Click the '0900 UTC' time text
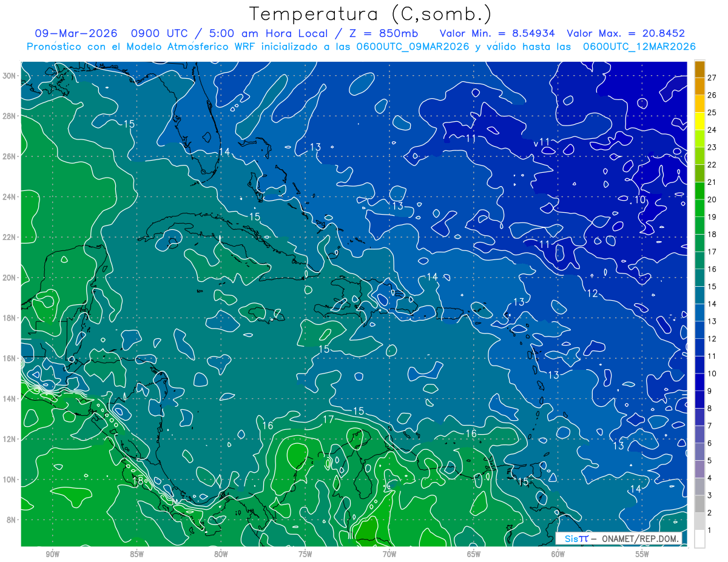The image size is (728, 562). [160, 33]
